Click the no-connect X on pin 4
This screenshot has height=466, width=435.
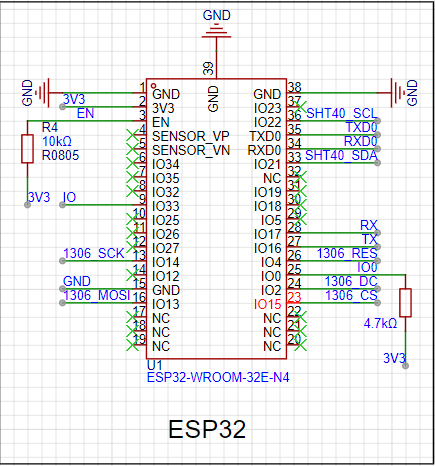click(x=132, y=135)
